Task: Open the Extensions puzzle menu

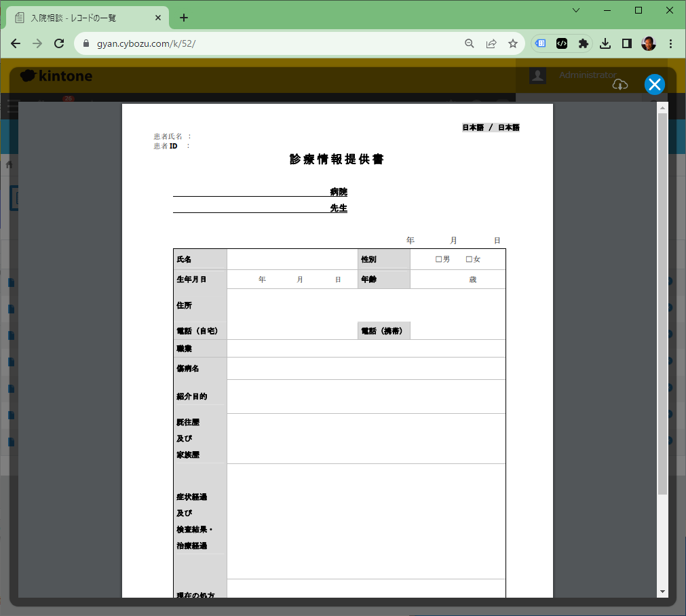Action: [x=583, y=43]
